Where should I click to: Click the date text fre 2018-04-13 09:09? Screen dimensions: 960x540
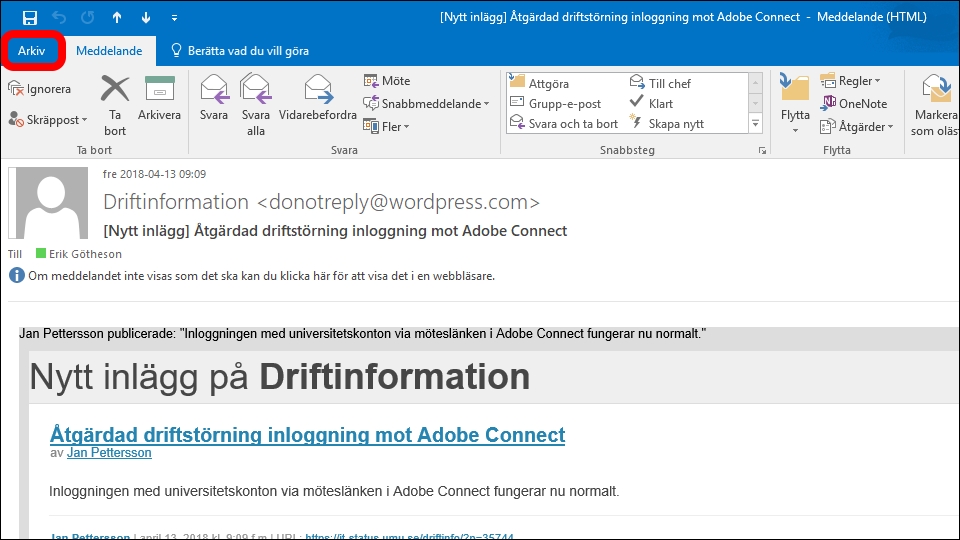click(x=154, y=174)
